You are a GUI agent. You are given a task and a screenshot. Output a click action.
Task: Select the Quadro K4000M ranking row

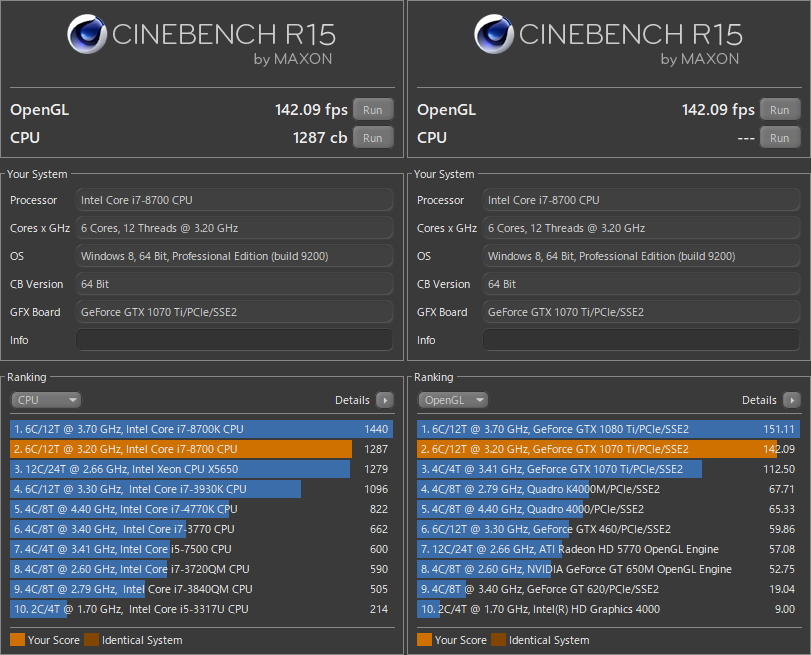pos(608,489)
